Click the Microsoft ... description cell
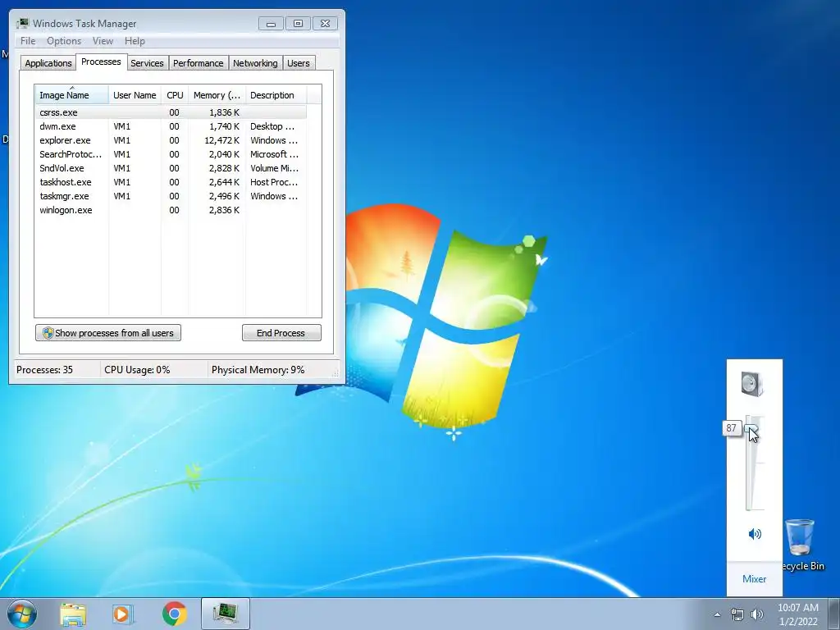 (274, 154)
